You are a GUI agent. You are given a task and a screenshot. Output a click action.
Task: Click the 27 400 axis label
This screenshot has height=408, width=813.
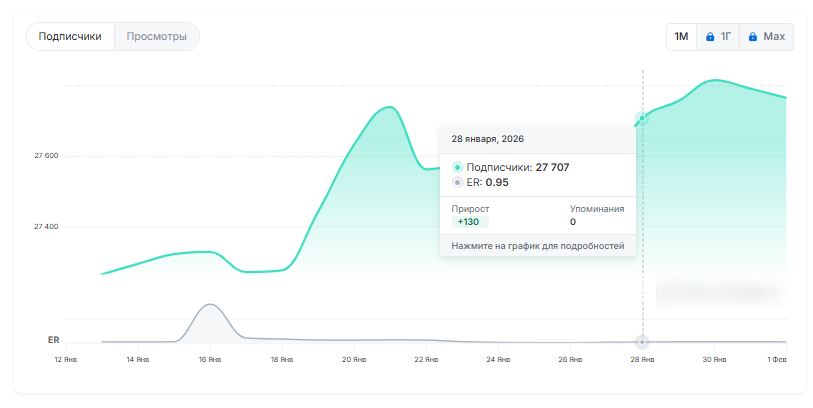pos(46,227)
